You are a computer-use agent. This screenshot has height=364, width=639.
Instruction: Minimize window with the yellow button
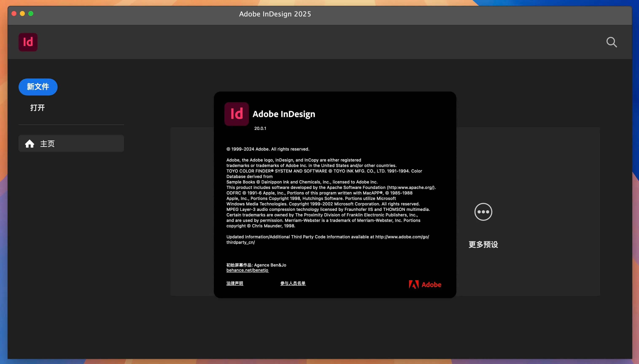click(23, 13)
